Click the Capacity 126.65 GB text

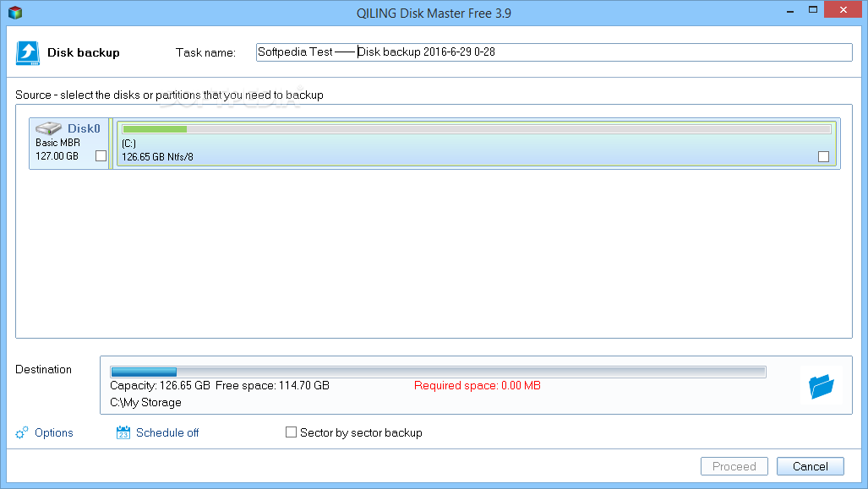(x=160, y=386)
